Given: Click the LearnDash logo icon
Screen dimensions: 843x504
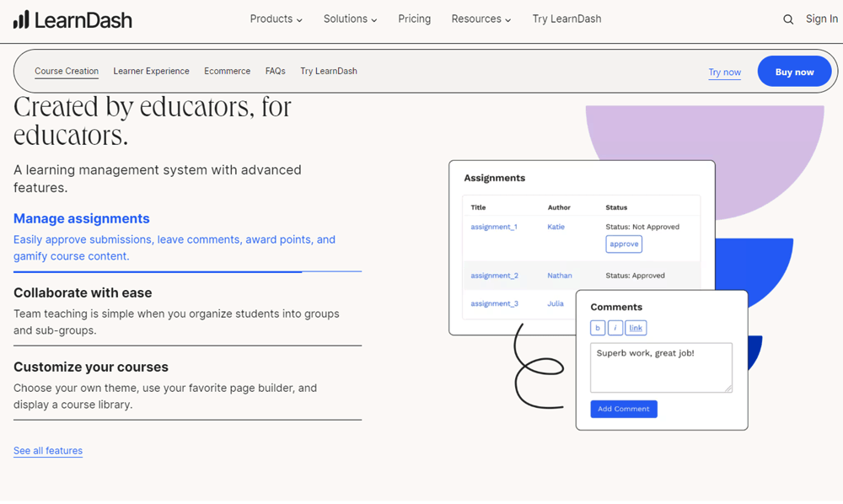Looking at the screenshot, I should pos(21,19).
